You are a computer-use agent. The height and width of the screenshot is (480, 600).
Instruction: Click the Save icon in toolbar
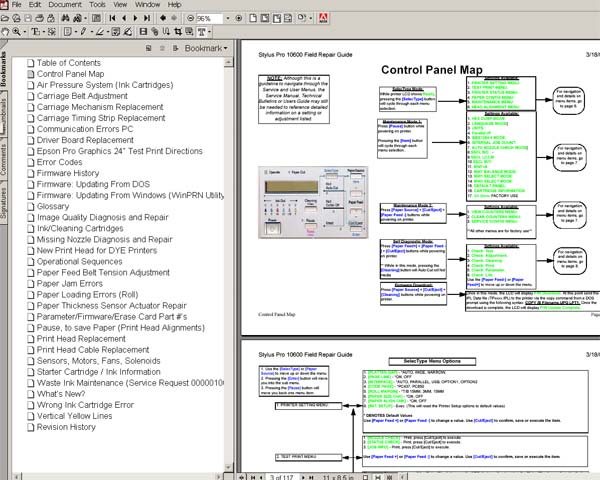(28, 18)
